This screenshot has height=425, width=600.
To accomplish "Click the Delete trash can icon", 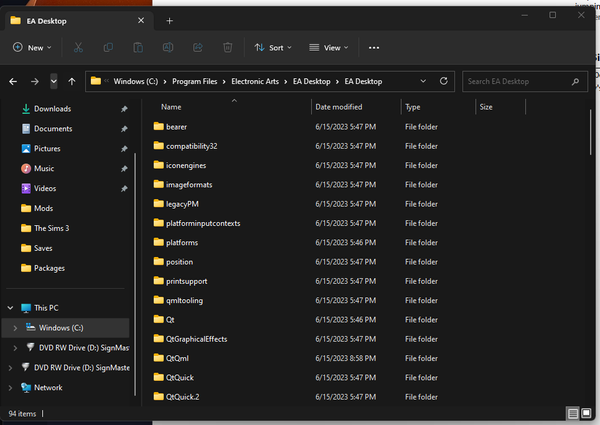I will [x=228, y=47].
